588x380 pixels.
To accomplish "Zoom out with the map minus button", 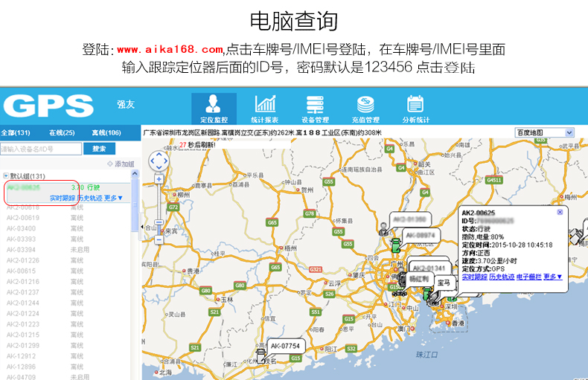I will click(159, 239).
